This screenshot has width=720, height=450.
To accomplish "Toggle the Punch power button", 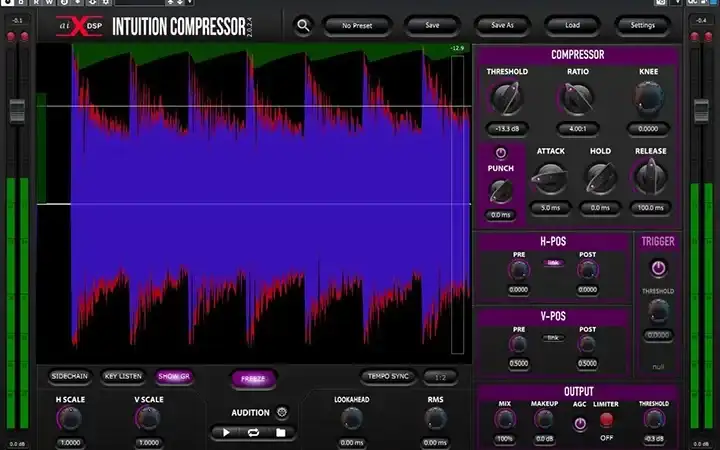I will pyautogui.click(x=501, y=153).
